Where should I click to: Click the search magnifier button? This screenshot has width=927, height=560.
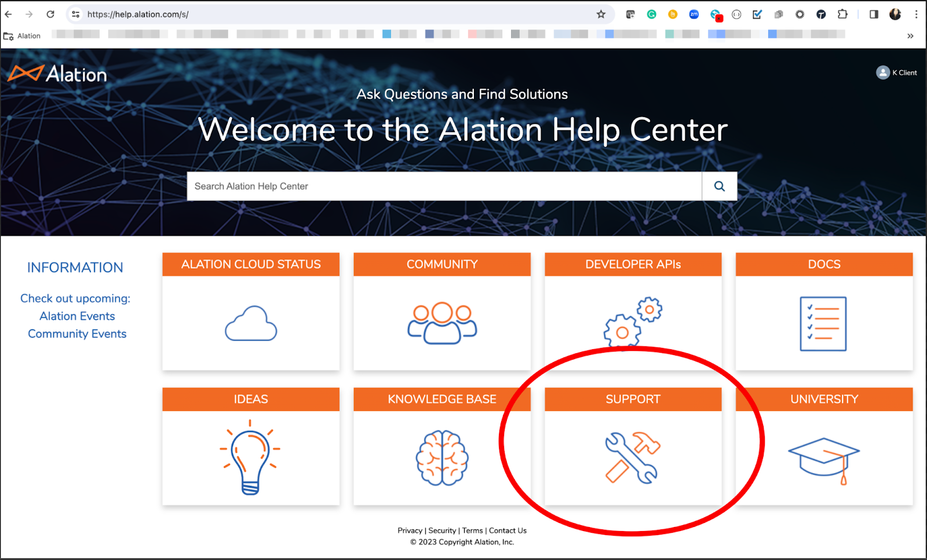tap(720, 186)
